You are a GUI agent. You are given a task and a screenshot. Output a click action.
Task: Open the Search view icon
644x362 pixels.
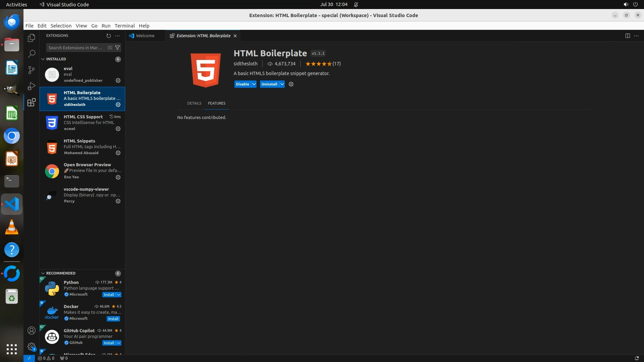click(x=32, y=54)
